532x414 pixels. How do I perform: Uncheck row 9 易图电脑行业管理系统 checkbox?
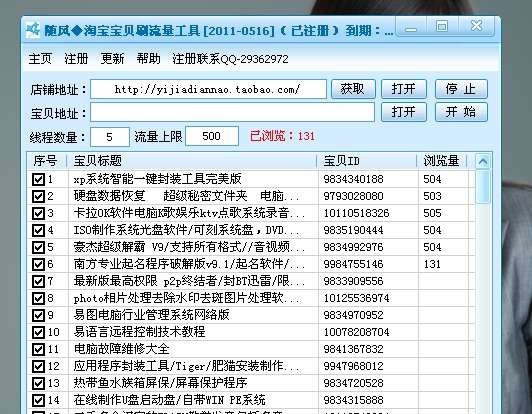point(38,315)
